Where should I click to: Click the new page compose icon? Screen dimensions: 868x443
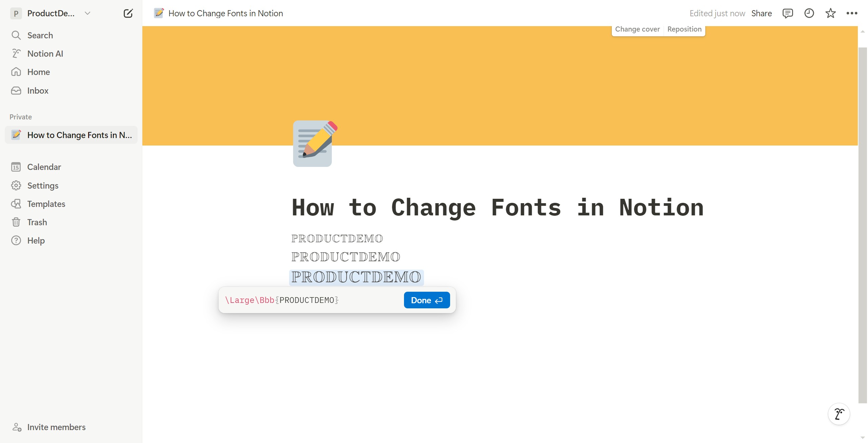pyautogui.click(x=128, y=13)
